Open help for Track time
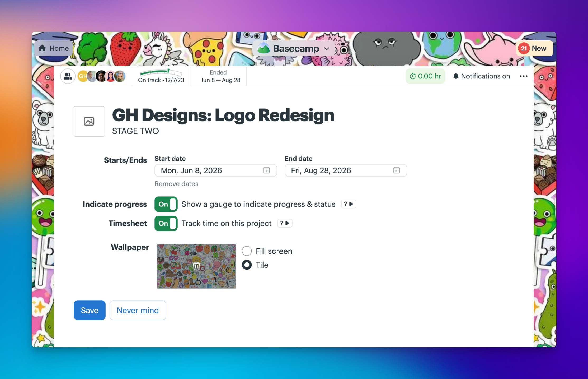 click(x=285, y=223)
